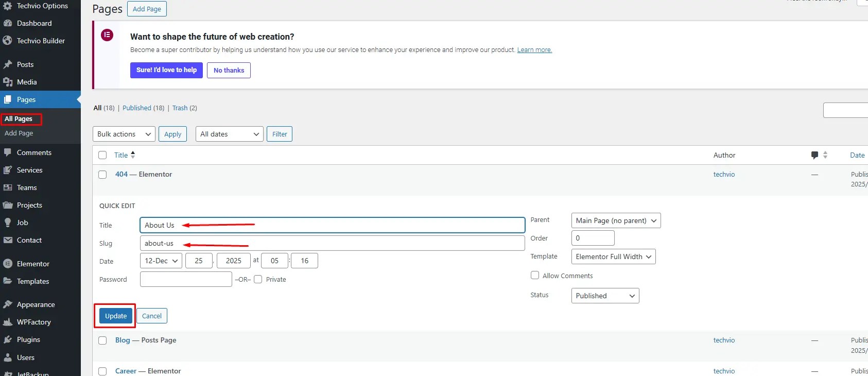Click the Title field containing About Us
The width and height of the screenshot is (868, 376).
click(333, 225)
